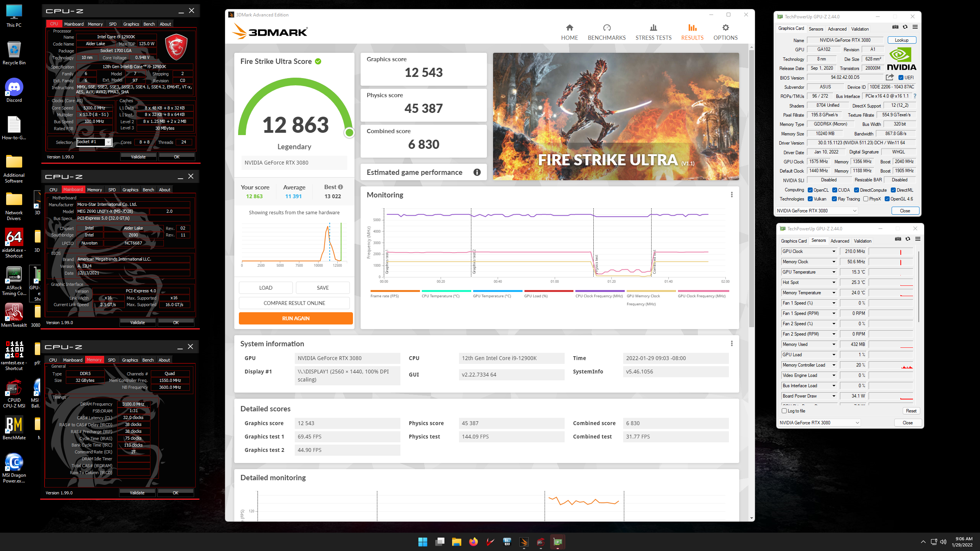The height and width of the screenshot is (551, 980).
Task: Switch to Validation tab in GPU-Z Sensors window
Action: (x=862, y=241)
